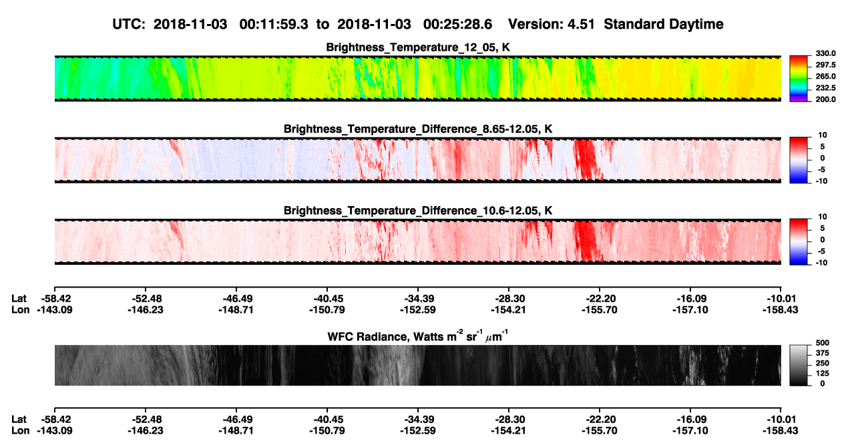This screenshot has width=868, height=445.
Task: Click longitude -157.10 below the 10.6-12.05 panel
Action: (x=690, y=310)
